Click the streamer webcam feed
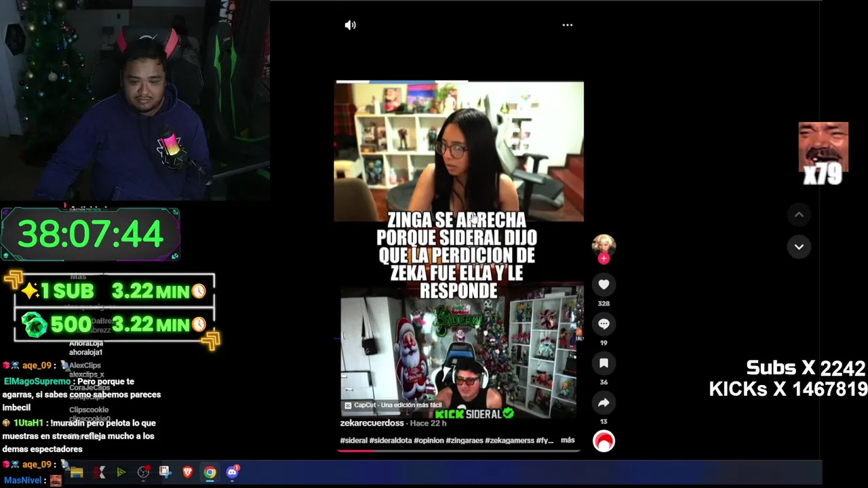 point(135,100)
